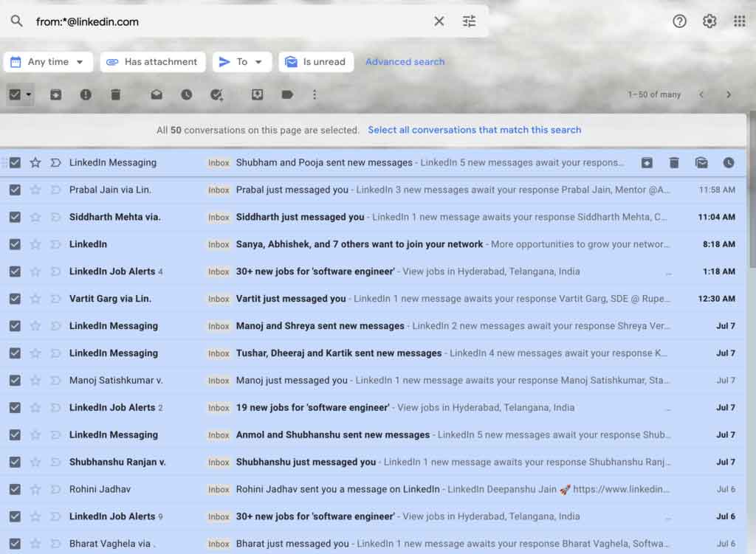Toggle the Has attachment filter chip
The width and height of the screenshot is (756, 554).
click(x=153, y=62)
